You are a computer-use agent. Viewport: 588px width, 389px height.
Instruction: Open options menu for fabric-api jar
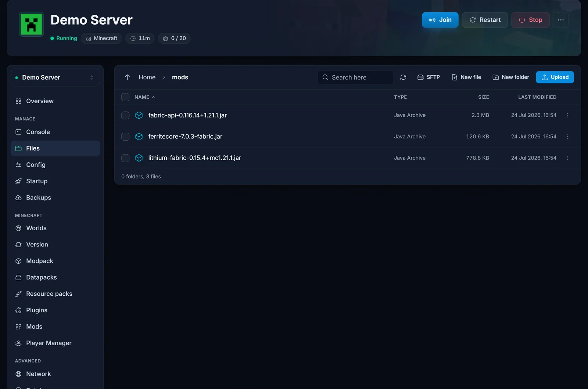568,115
